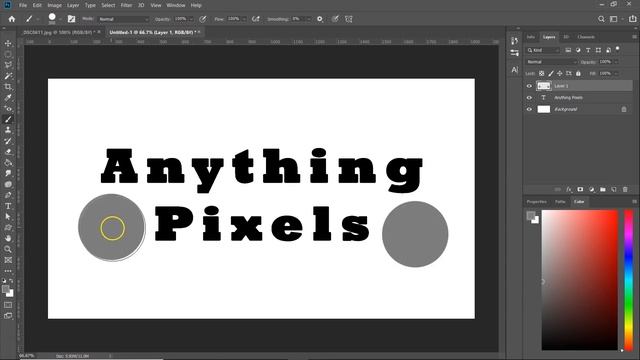The image size is (640, 360).
Task: Select the Spot Healing Brush tool
Action: (8, 109)
